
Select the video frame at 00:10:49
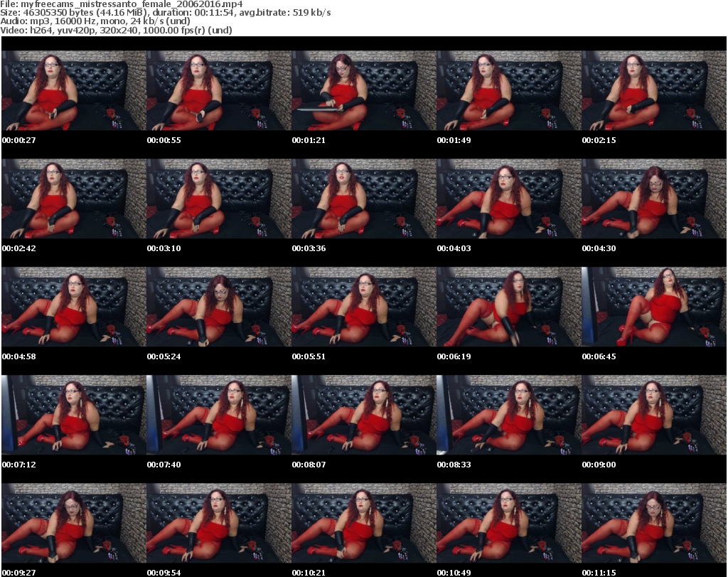click(508, 524)
